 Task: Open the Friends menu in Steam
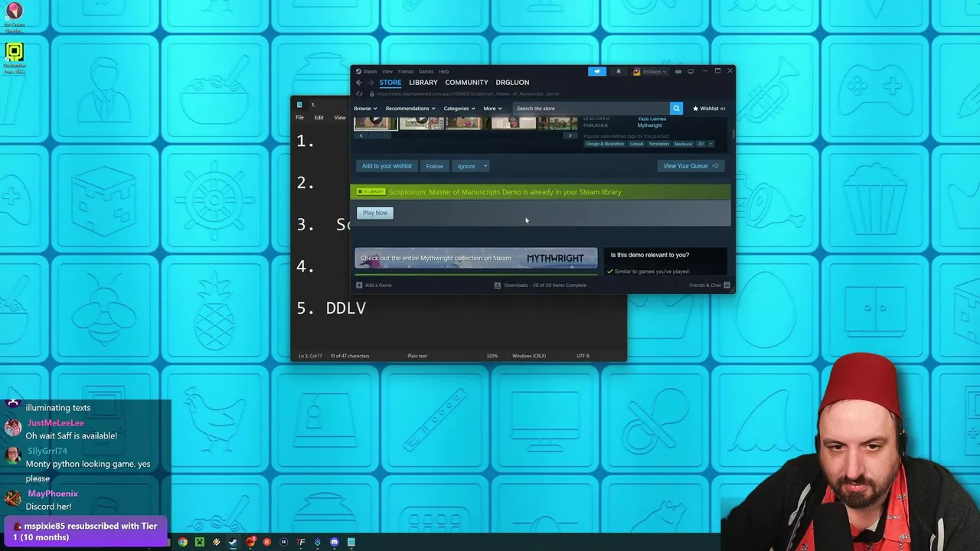coord(406,71)
